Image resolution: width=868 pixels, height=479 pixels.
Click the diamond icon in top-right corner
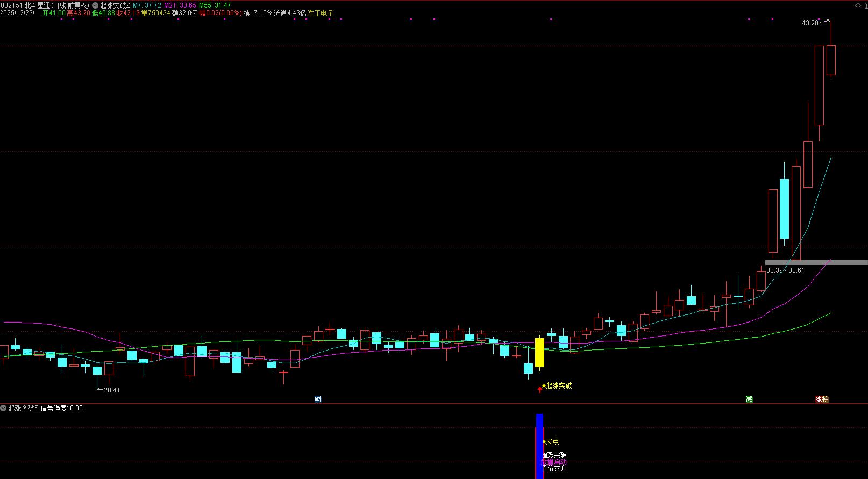[x=858, y=5]
